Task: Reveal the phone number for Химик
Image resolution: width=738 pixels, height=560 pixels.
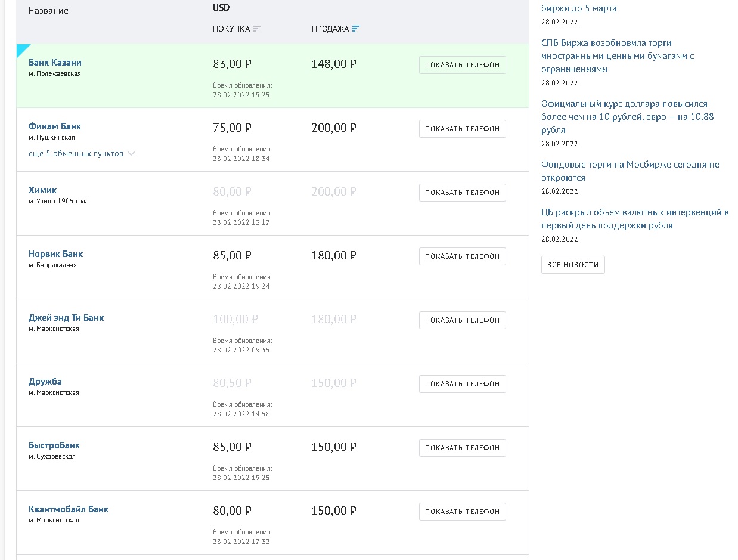Action: [x=462, y=193]
